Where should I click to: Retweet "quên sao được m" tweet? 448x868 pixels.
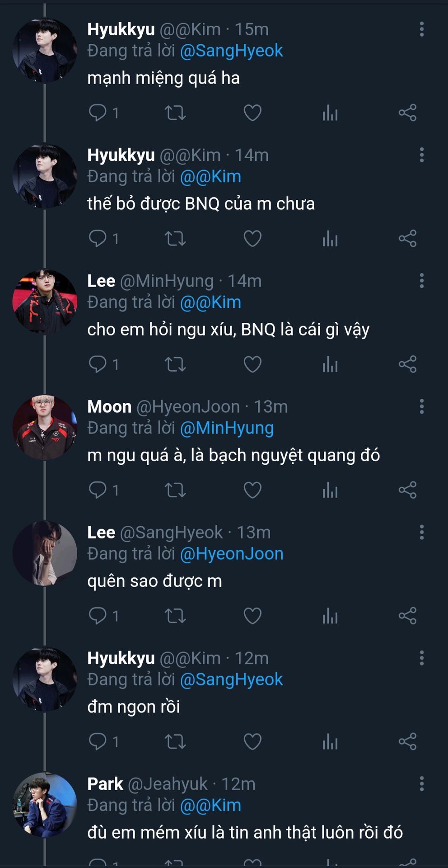click(175, 616)
